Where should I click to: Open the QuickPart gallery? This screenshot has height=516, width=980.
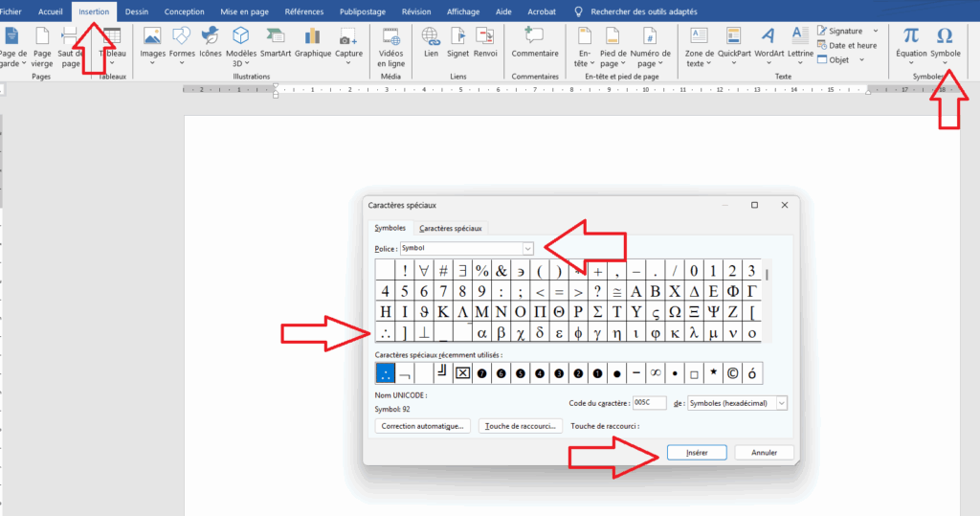tap(734, 46)
